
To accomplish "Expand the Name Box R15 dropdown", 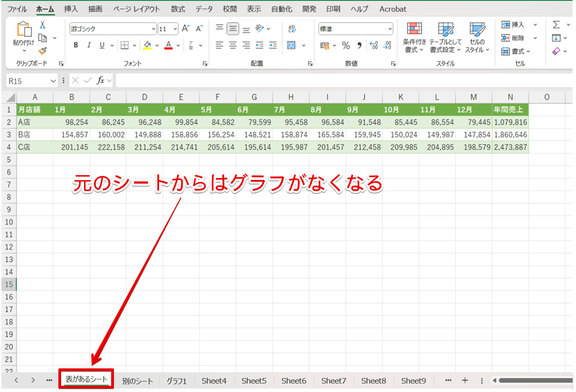I will (x=53, y=81).
